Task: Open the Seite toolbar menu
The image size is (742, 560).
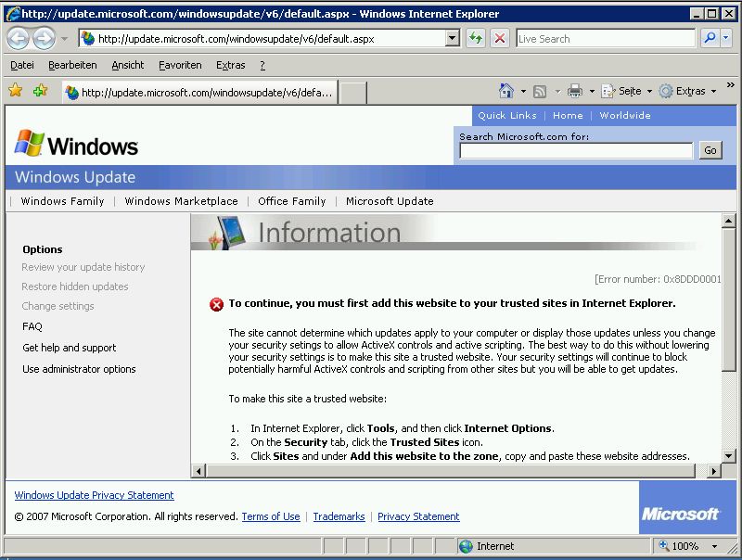Action: (627, 91)
